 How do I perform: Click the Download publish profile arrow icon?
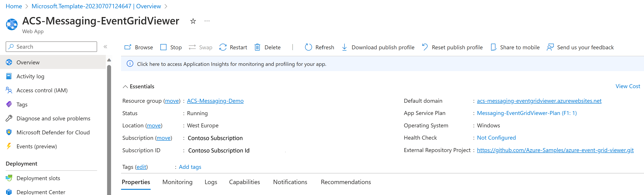[344, 47]
